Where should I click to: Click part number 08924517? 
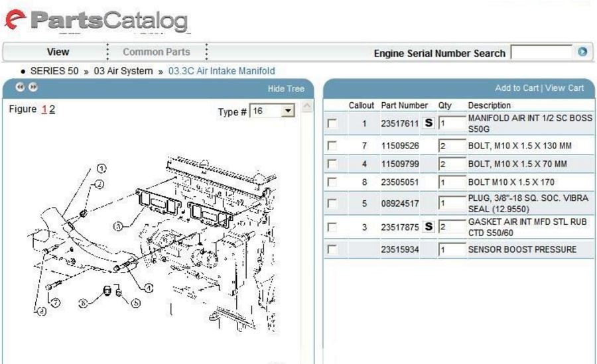point(400,204)
